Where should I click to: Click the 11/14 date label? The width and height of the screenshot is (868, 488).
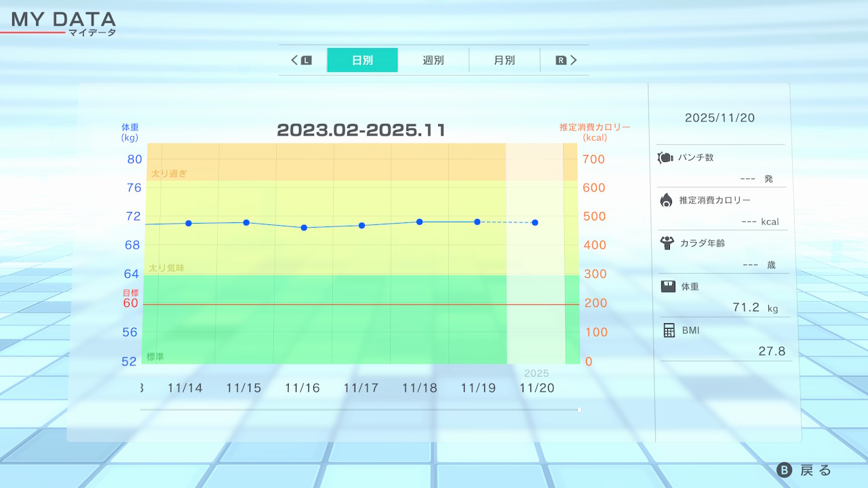point(185,388)
